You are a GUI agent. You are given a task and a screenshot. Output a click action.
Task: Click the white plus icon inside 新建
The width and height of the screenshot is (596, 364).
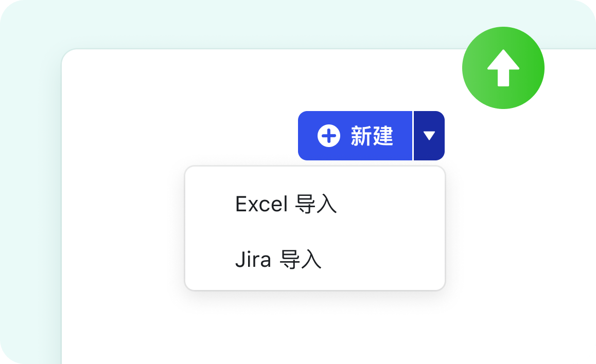coord(329,136)
